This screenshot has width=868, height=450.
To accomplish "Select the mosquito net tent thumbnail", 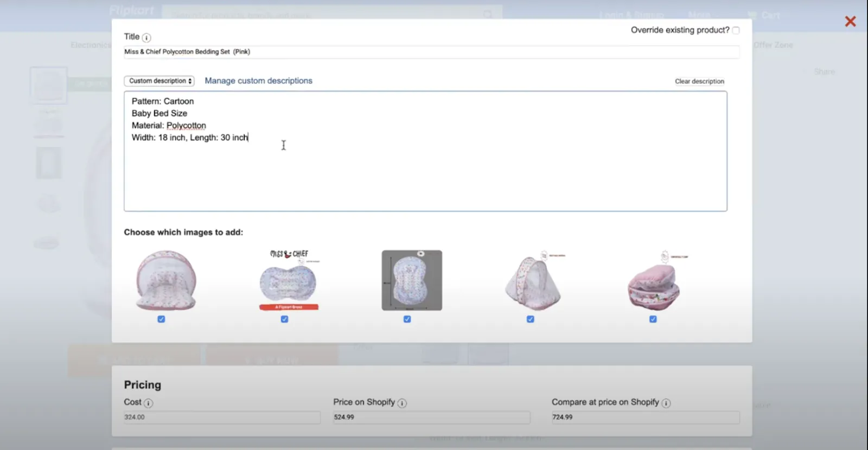I will click(534, 280).
